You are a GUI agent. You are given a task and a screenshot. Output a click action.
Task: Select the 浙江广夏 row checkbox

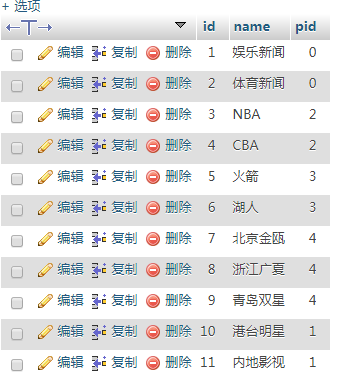tap(17, 272)
